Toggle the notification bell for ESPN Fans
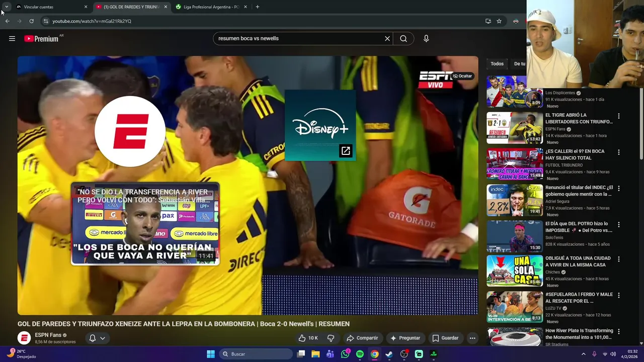The height and width of the screenshot is (362, 644). pyautogui.click(x=93, y=338)
